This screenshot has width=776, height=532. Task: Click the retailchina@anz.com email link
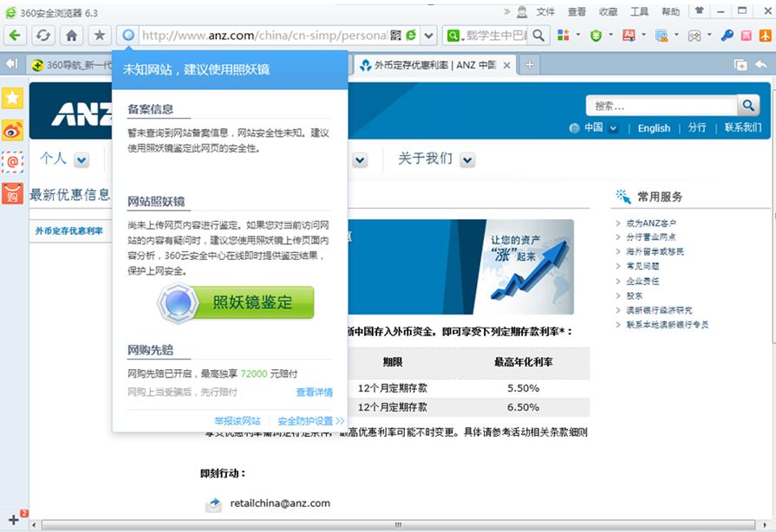tap(280, 503)
